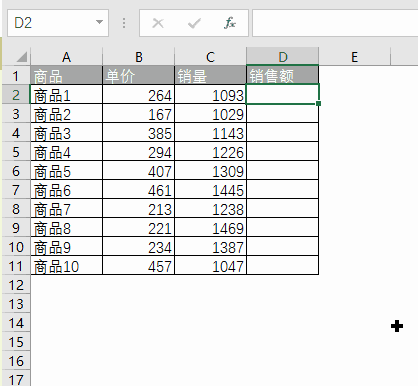Click sales volume cell 1309
The height and width of the screenshot is (386, 418).
click(210, 170)
